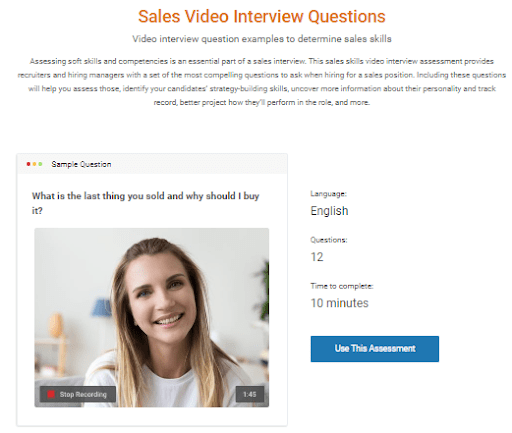
Task: Click the Language label
Action: click(x=328, y=194)
